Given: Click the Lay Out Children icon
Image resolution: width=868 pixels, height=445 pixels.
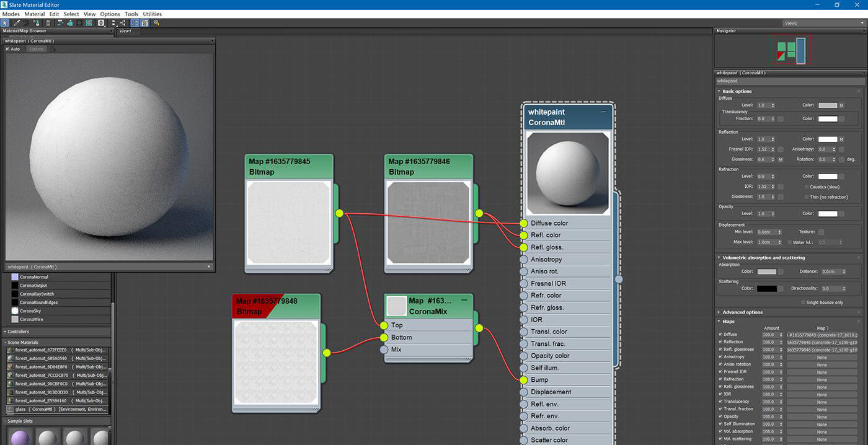Looking at the screenshot, I should point(123,23).
